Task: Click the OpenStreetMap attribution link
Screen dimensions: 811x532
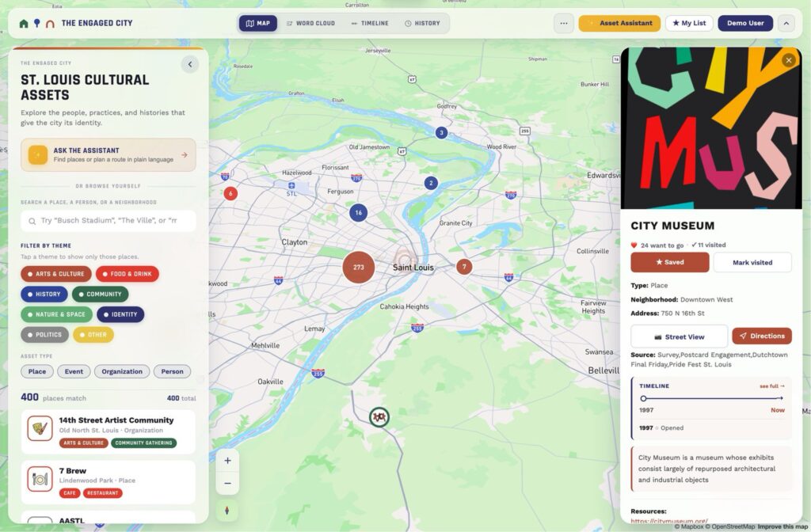Action: 730,526
